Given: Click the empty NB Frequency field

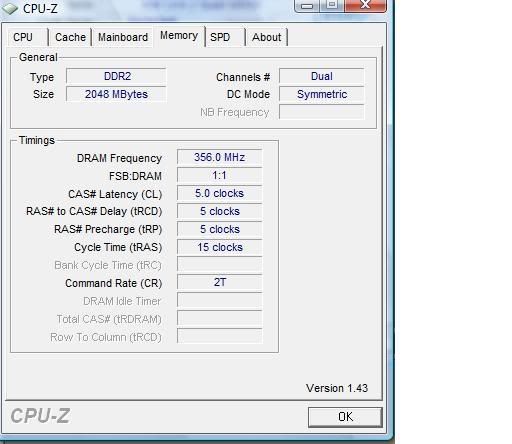Looking at the screenshot, I should click(x=321, y=112).
